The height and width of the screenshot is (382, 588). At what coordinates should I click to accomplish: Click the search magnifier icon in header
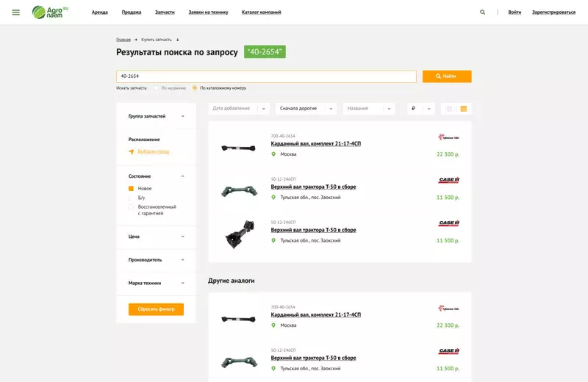click(x=483, y=12)
